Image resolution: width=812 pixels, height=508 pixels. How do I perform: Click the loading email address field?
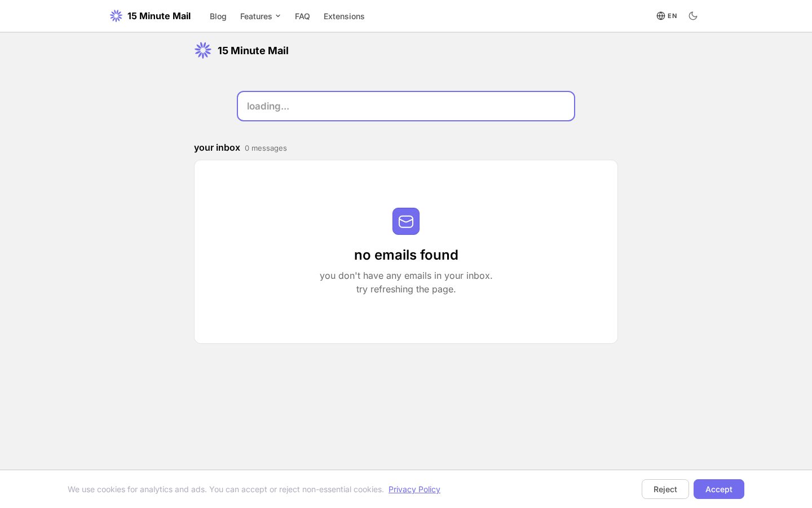click(x=406, y=106)
